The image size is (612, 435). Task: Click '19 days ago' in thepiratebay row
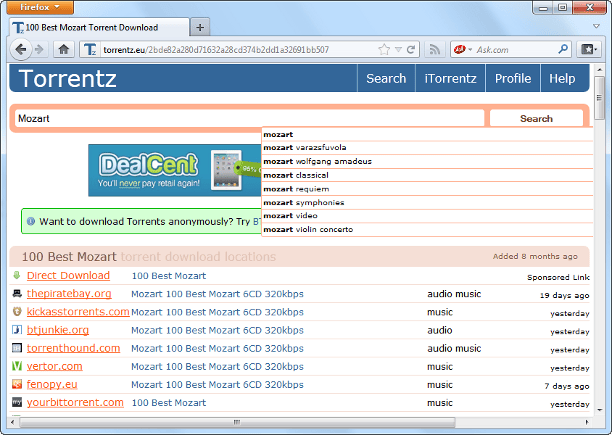[x=564, y=295]
